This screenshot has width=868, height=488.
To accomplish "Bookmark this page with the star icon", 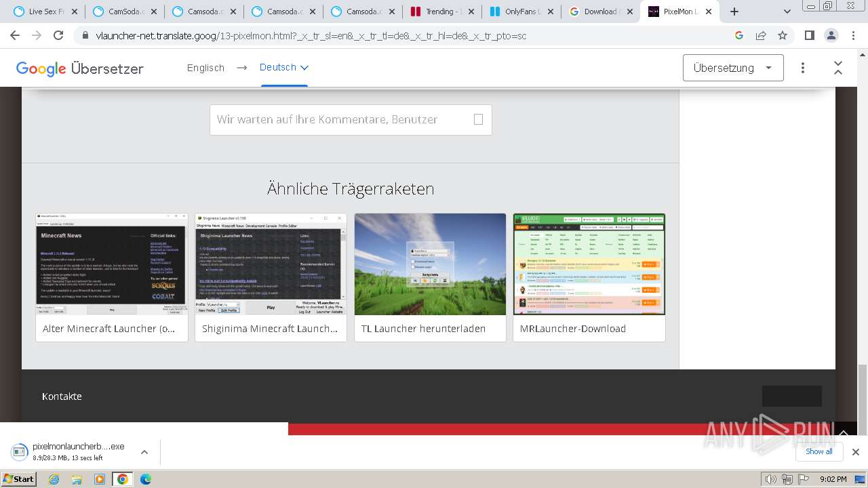I will (783, 35).
